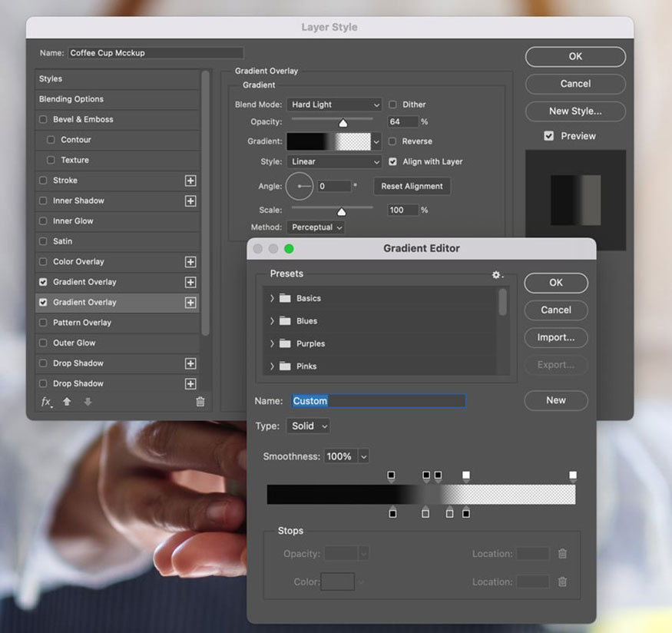Click plus icon beside first Drop Shadow
672x633 pixels.
pyautogui.click(x=190, y=363)
